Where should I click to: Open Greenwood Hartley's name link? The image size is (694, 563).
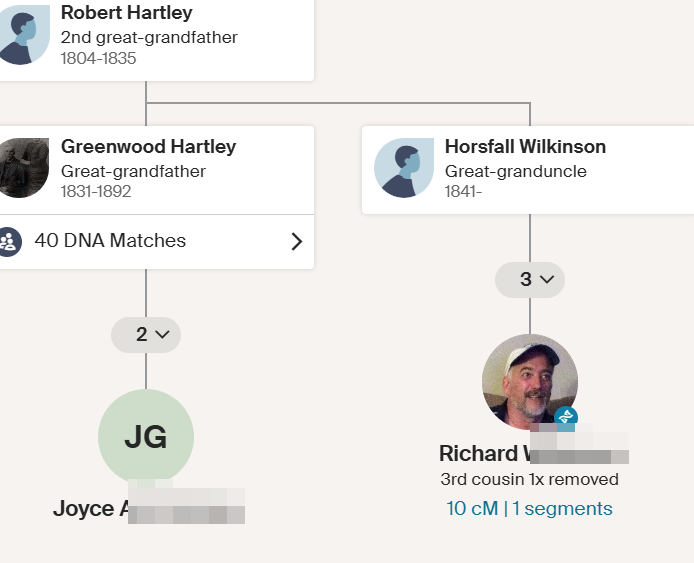click(x=148, y=146)
